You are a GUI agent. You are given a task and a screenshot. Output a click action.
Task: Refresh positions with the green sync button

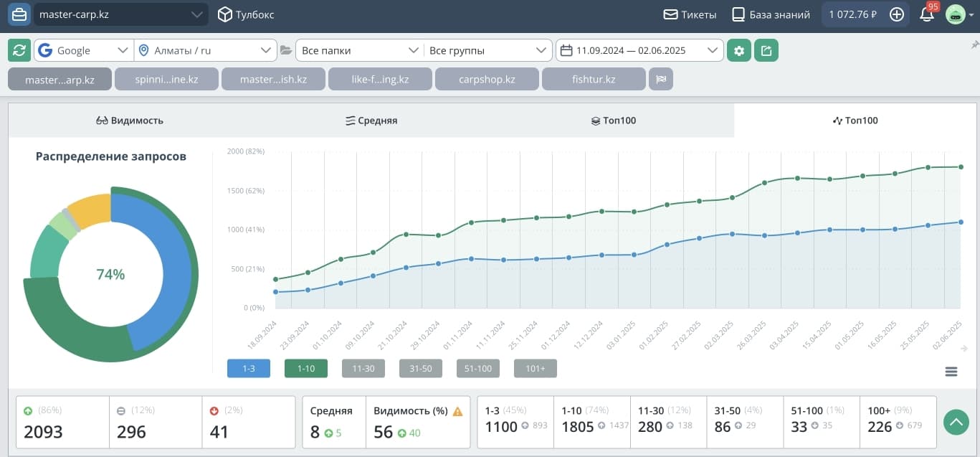(x=19, y=50)
